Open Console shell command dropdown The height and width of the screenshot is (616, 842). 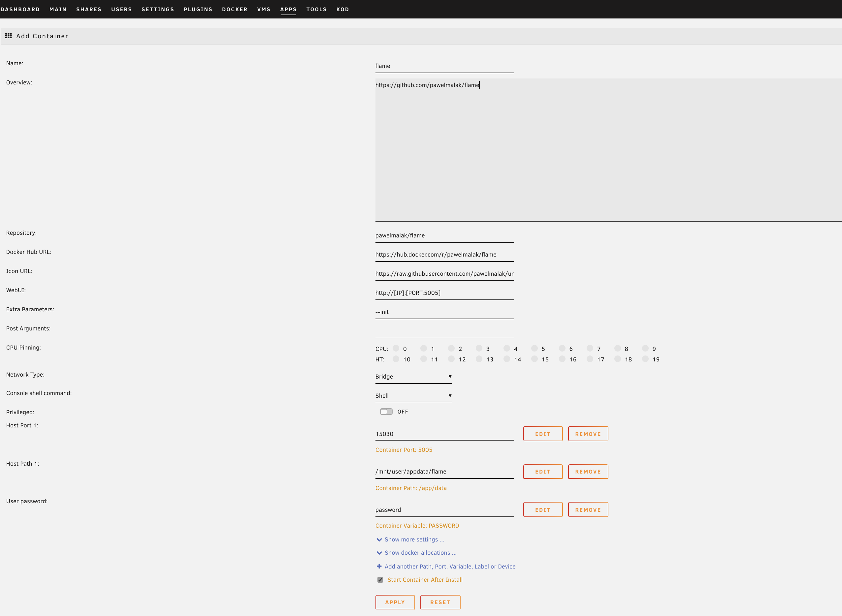(413, 396)
